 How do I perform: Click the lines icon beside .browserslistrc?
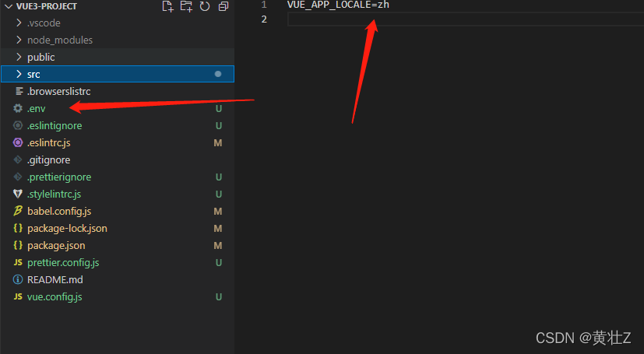pos(19,91)
